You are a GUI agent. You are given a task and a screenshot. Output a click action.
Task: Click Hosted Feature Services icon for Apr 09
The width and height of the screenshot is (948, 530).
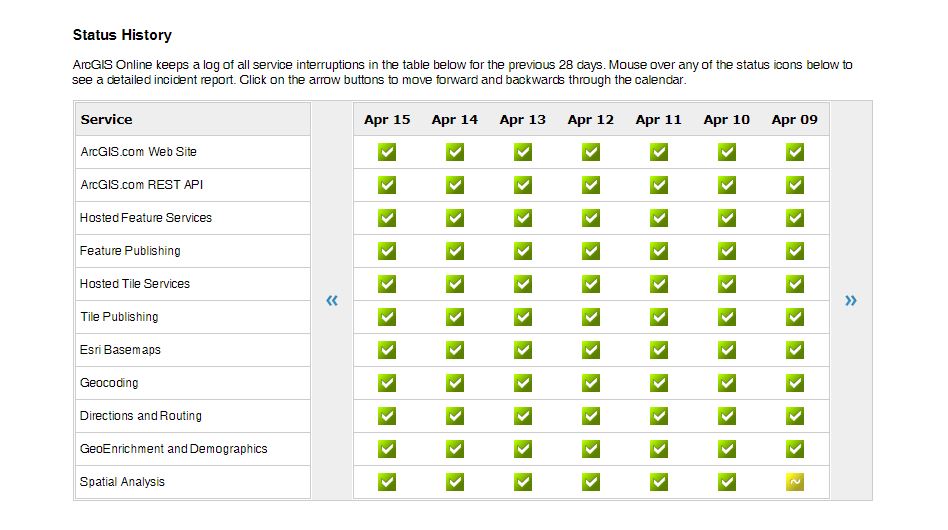click(x=795, y=218)
